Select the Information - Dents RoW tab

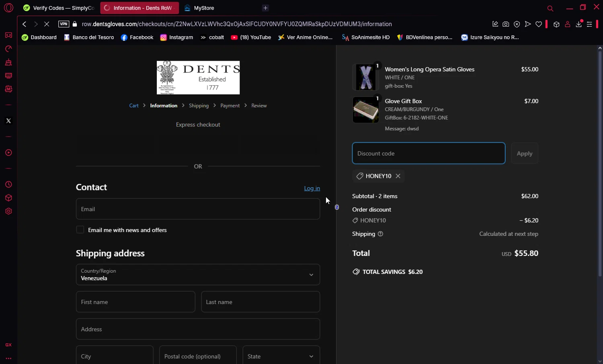pos(139,8)
